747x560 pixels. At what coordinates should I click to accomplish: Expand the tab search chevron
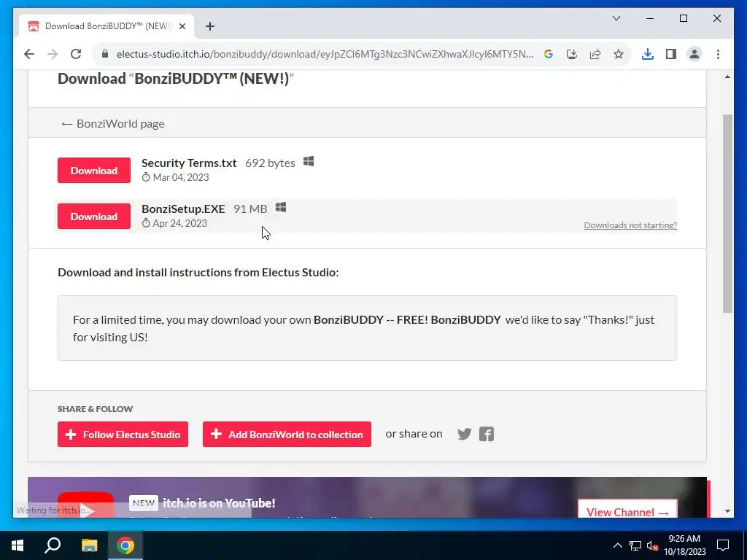[616, 18]
